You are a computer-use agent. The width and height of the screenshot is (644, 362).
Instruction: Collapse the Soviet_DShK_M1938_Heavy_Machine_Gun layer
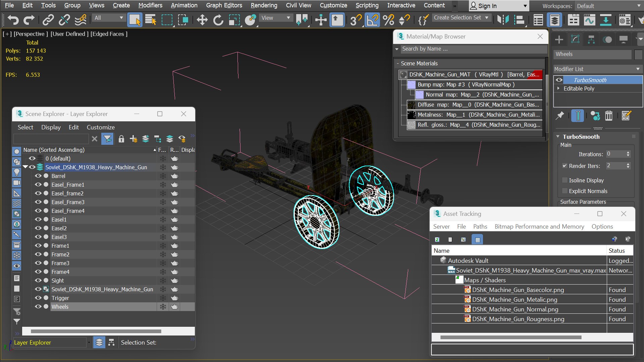pyautogui.click(x=25, y=167)
